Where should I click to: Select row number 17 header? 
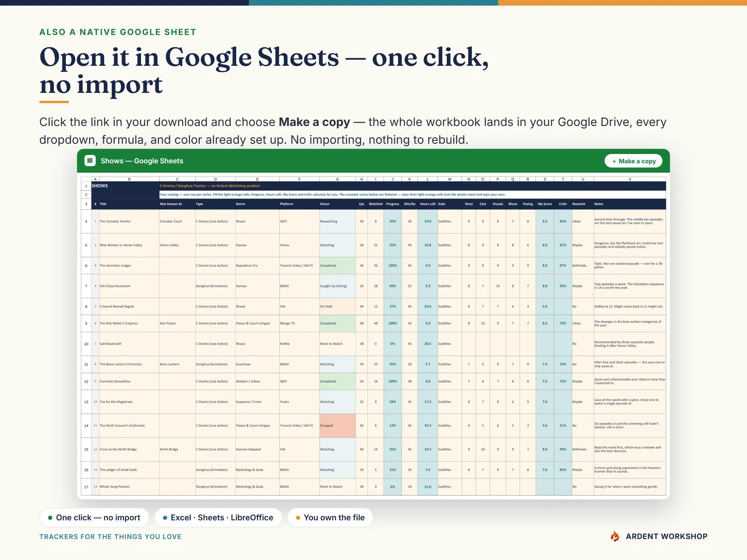point(86,487)
